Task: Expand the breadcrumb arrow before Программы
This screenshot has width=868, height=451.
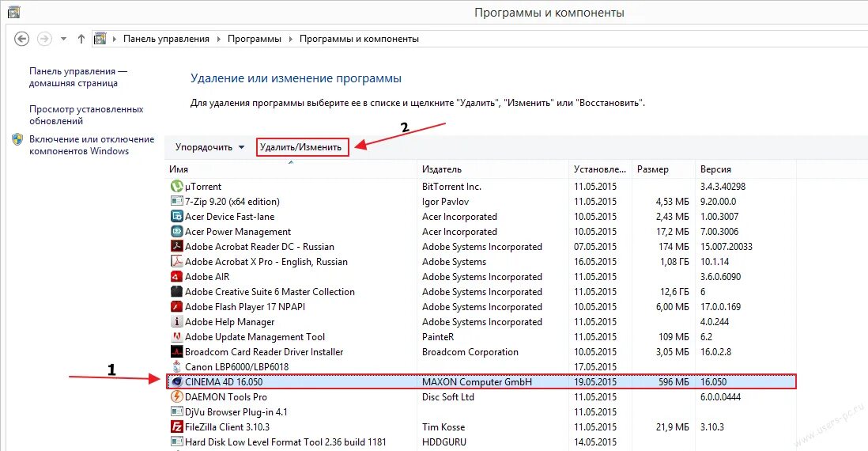Action: [x=219, y=39]
